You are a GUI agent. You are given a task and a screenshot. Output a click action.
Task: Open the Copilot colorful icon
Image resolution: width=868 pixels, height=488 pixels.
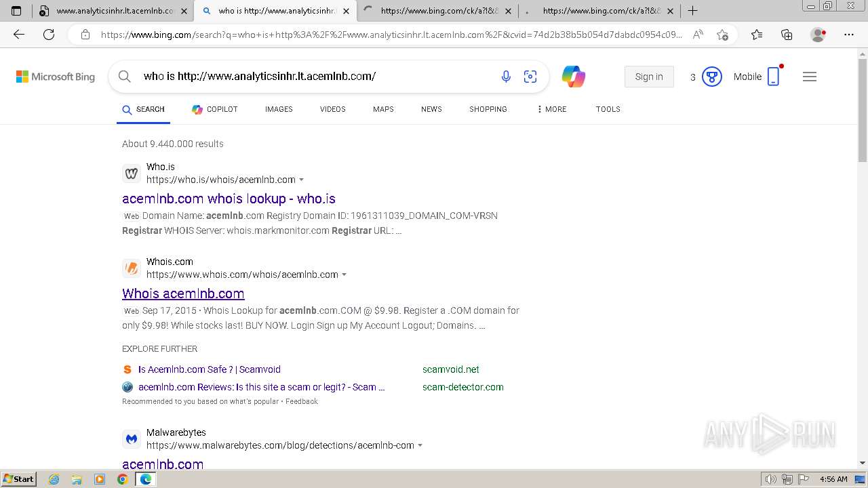click(x=574, y=77)
